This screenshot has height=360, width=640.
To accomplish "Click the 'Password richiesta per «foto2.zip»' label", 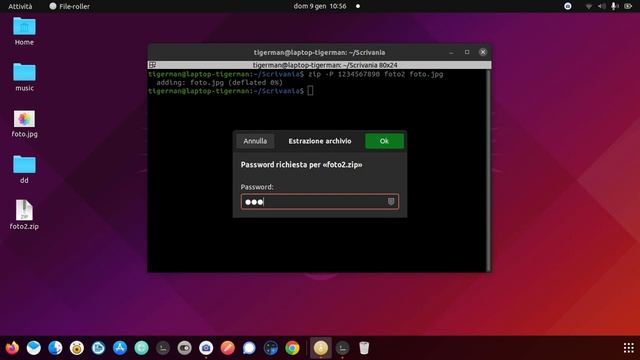I will click(301, 165).
